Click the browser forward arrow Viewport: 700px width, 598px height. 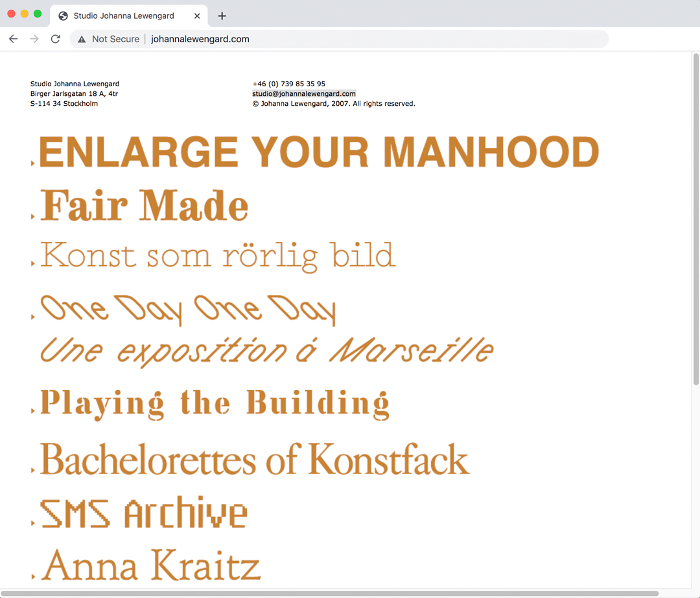coord(34,39)
